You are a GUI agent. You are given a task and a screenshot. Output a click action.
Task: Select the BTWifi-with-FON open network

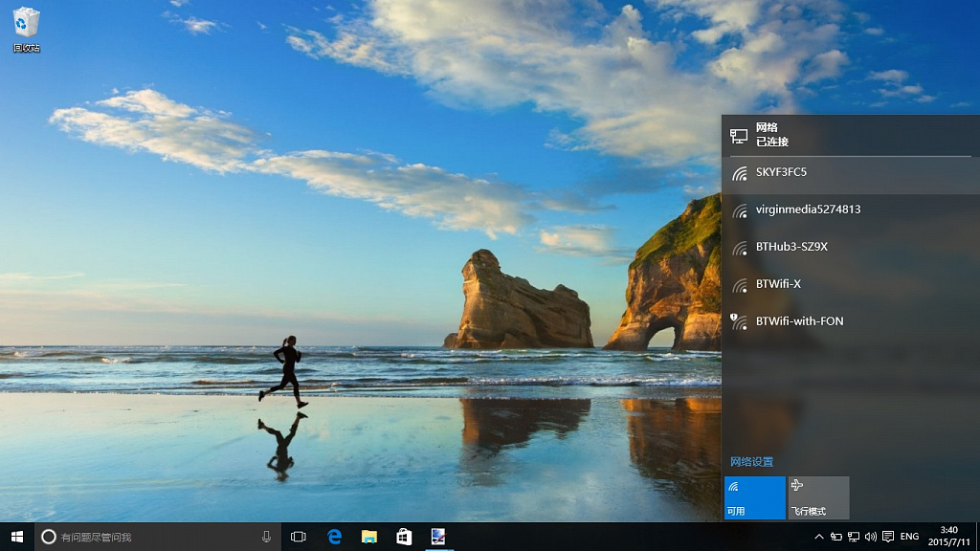point(851,321)
